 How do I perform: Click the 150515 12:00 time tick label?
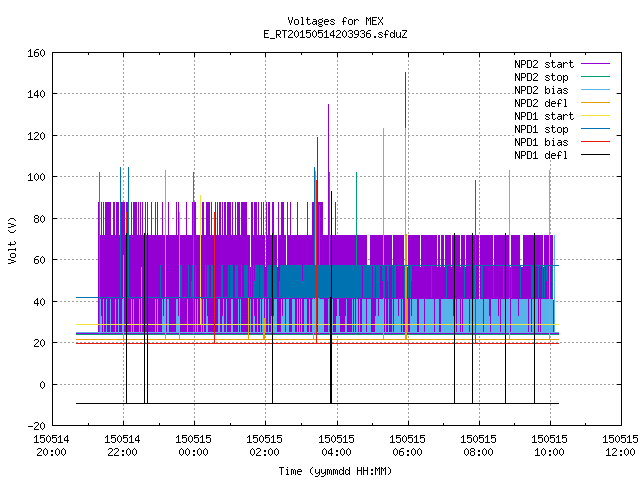click(x=620, y=446)
